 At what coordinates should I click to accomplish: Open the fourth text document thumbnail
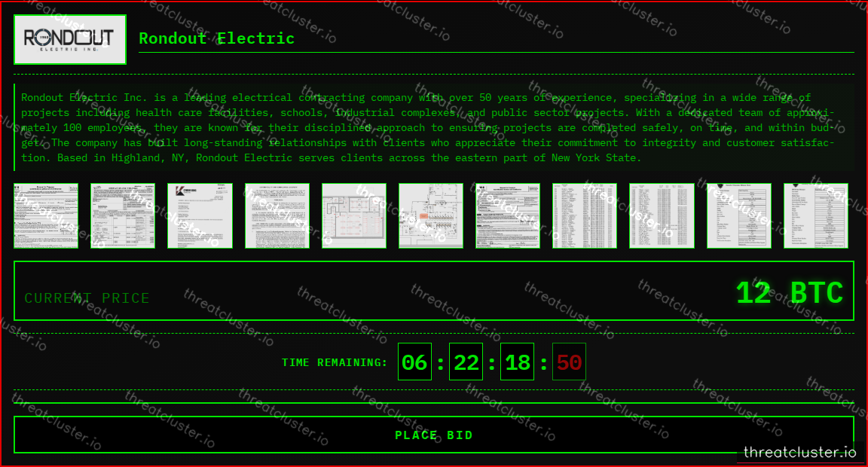point(277,215)
